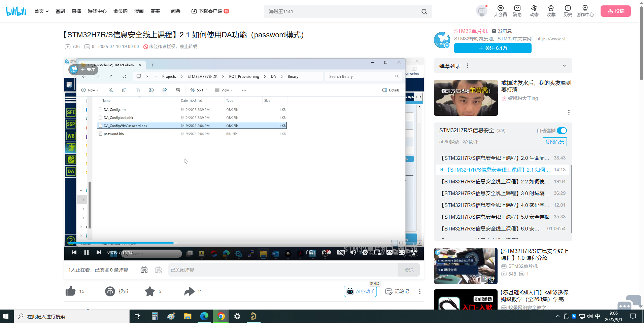Open the 戒掉洗发水 recommended video thumbnail

(x=466, y=98)
